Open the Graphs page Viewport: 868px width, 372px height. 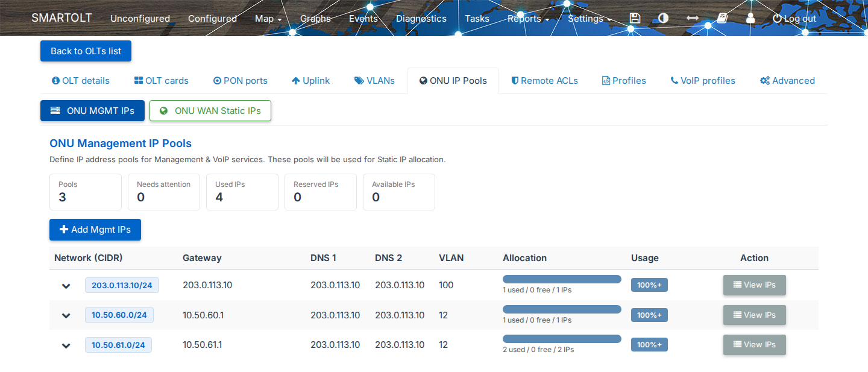(315, 19)
